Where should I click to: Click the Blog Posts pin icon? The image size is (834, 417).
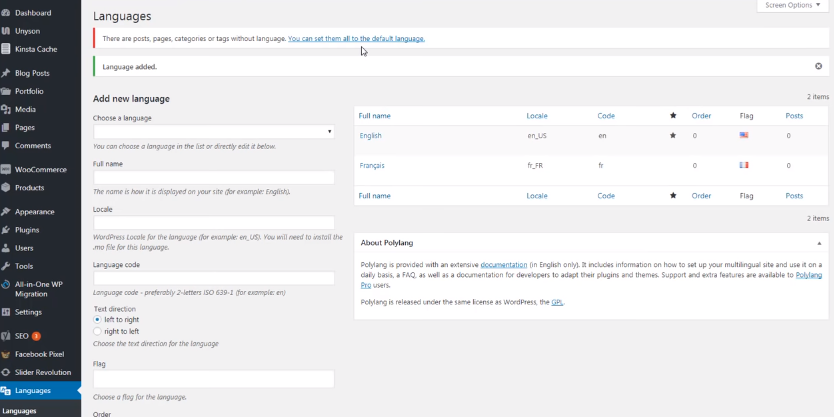[x=5, y=73]
